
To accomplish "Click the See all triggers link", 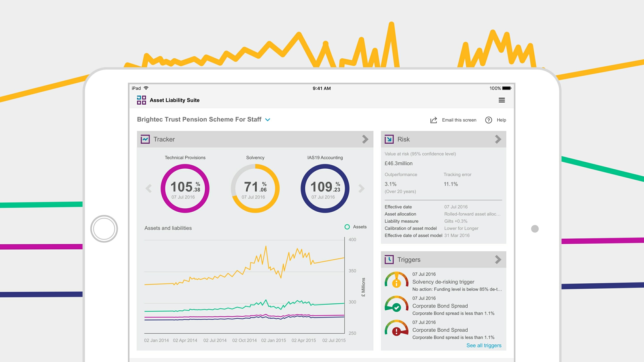I will pyautogui.click(x=483, y=345).
